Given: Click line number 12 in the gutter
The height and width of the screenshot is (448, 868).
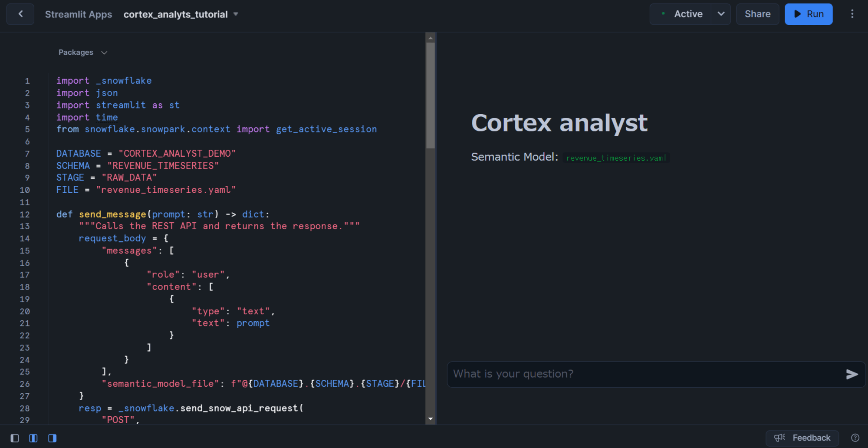Looking at the screenshot, I should point(25,214).
